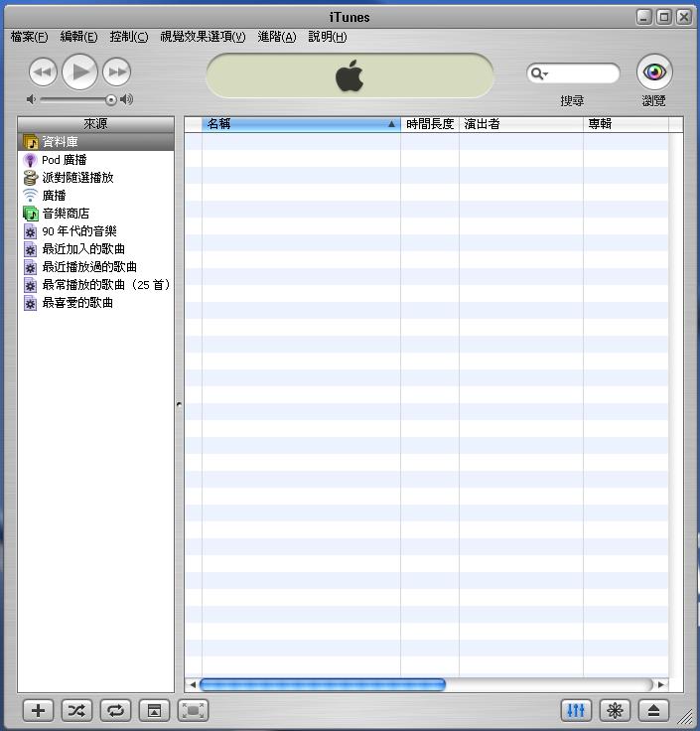
Task: Click the volume slider knob
Action: coord(111,99)
